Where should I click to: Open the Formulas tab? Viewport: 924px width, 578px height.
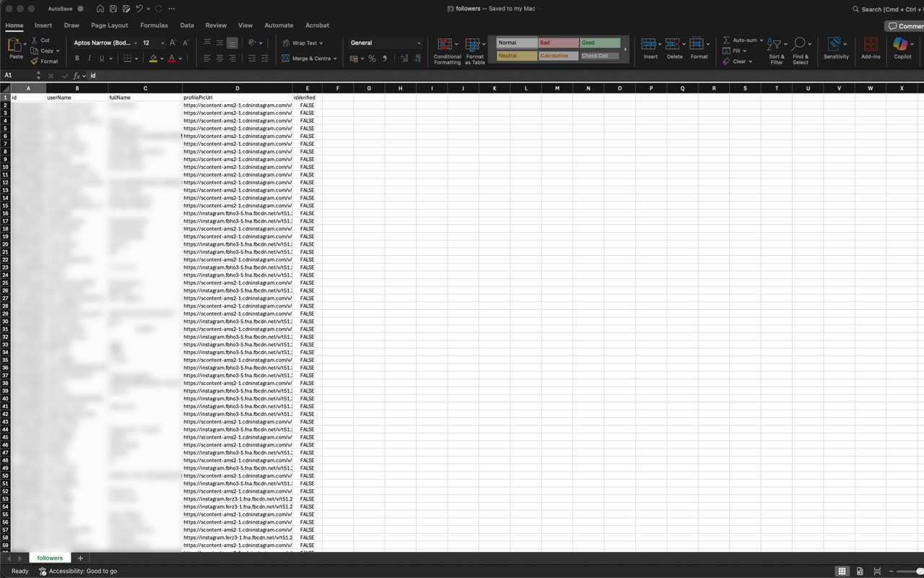pos(154,25)
